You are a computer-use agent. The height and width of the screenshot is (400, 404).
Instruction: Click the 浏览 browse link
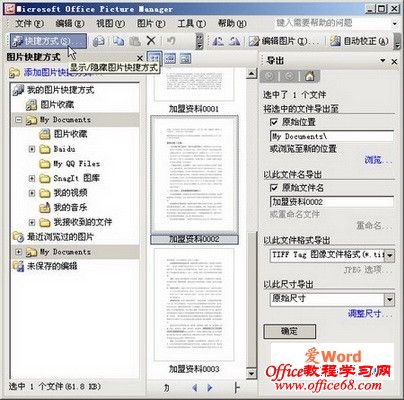click(x=378, y=160)
